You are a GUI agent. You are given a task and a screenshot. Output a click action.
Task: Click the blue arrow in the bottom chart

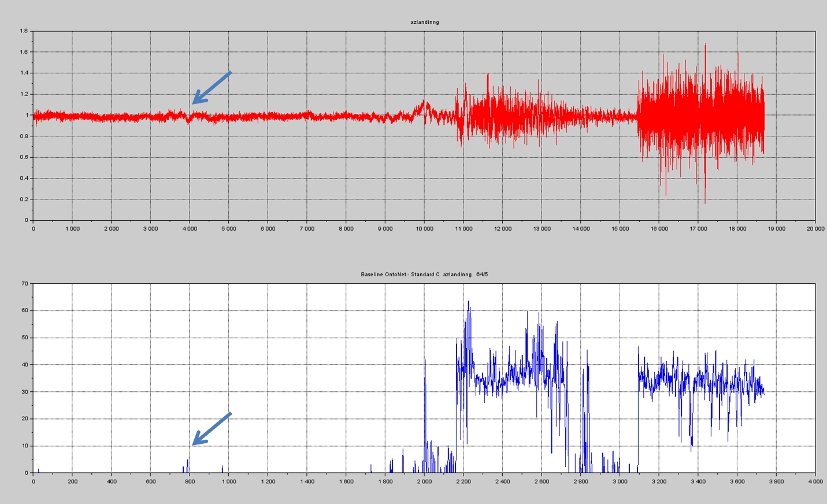(x=212, y=429)
